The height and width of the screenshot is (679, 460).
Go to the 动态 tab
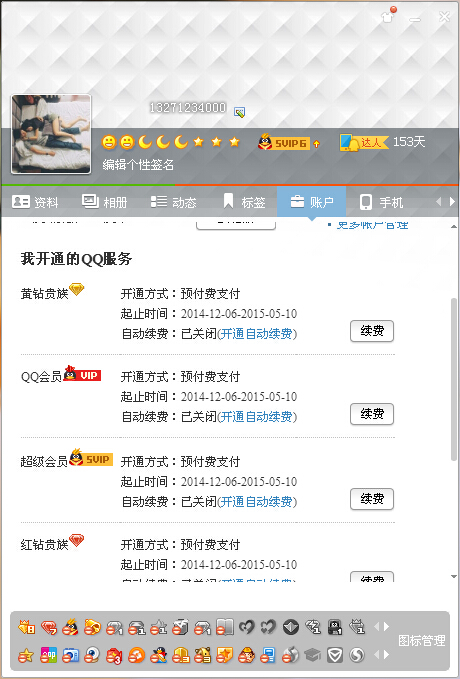pos(173,202)
